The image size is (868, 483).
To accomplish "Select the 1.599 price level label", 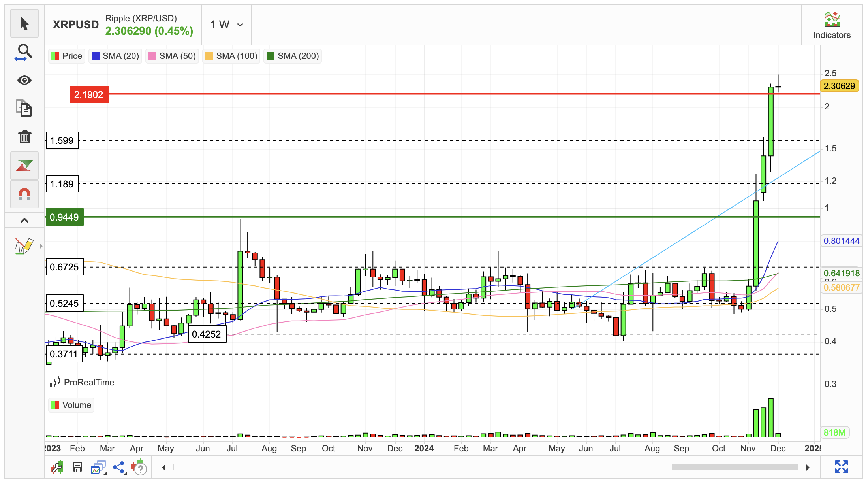I will coord(62,140).
